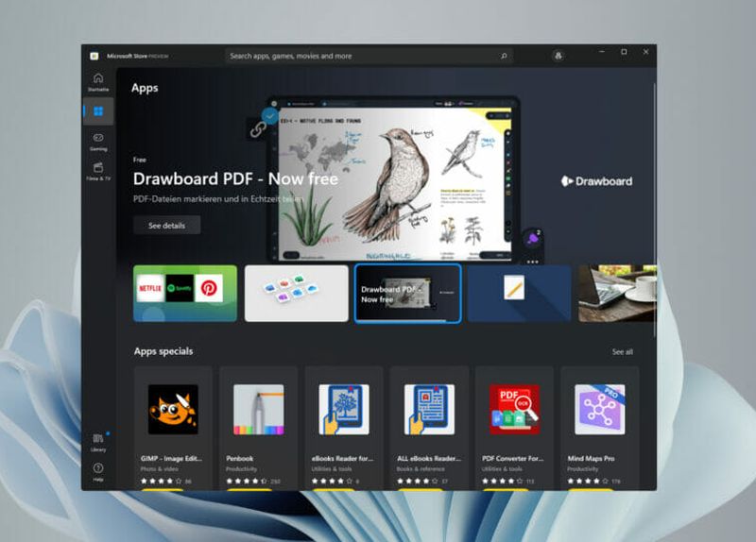This screenshot has height=542, width=756.
Task: Select Drawboard PDF Now free thumbnail
Action: pyautogui.click(x=408, y=294)
